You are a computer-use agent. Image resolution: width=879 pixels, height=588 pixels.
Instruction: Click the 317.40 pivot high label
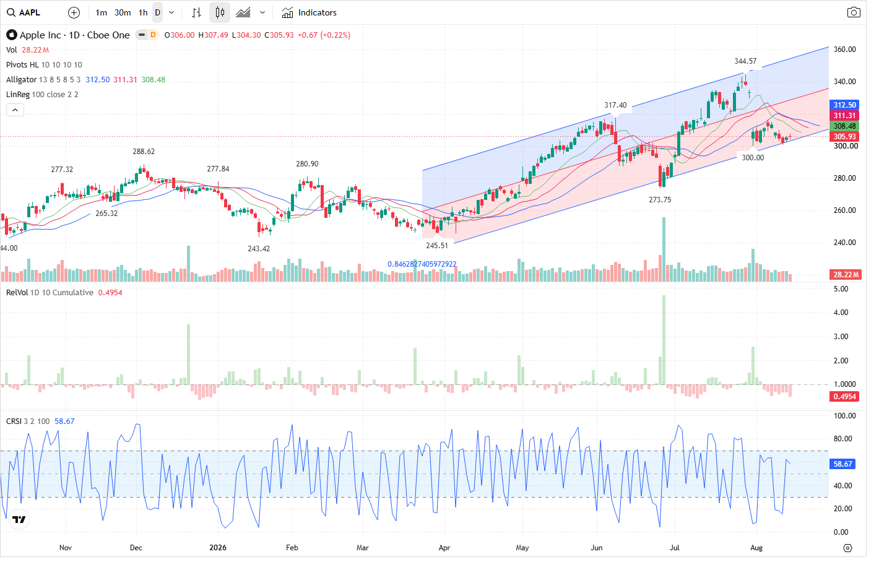(615, 105)
